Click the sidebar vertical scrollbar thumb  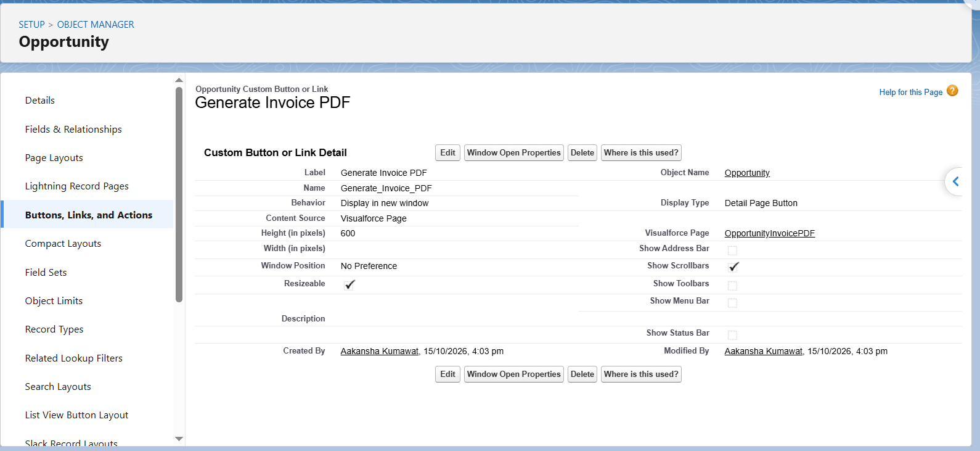coord(179,194)
